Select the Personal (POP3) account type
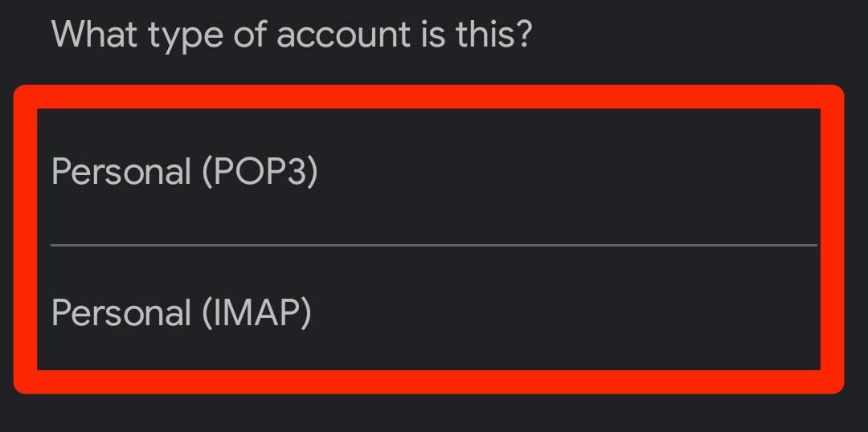This screenshot has height=432, width=868. (x=185, y=173)
